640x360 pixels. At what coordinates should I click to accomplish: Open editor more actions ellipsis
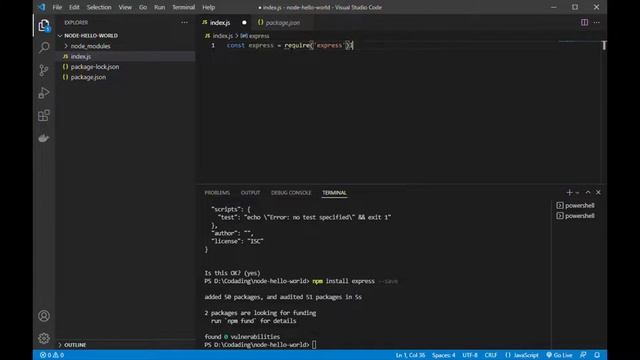[x=596, y=22]
